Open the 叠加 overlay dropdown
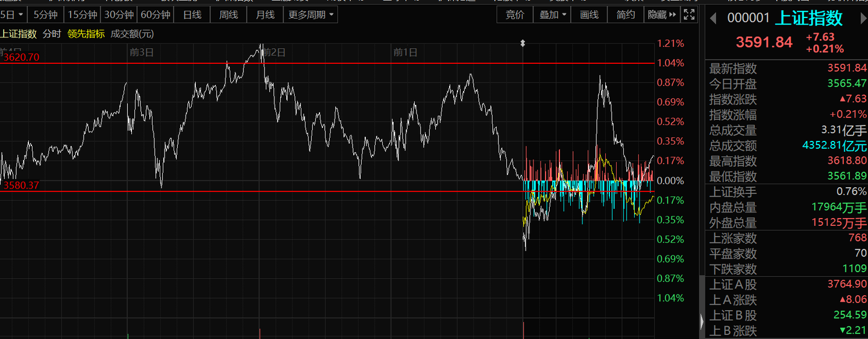The width and height of the screenshot is (868, 339). tap(553, 14)
